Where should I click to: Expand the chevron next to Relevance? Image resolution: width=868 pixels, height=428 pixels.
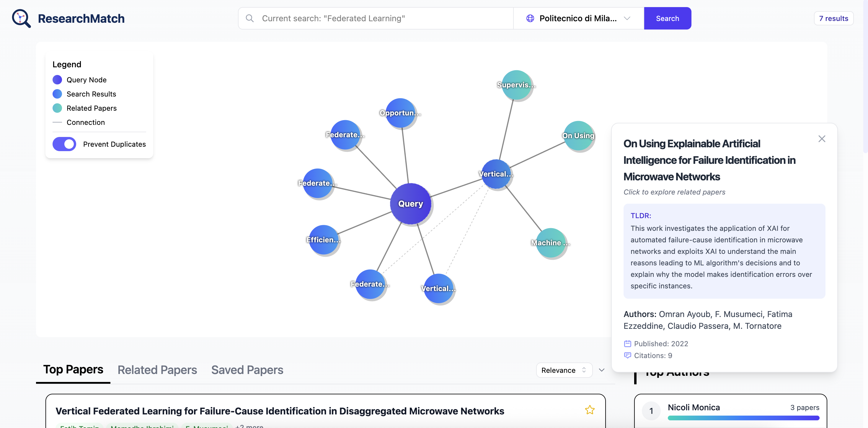pyautogui.click(x=601, y=370)
